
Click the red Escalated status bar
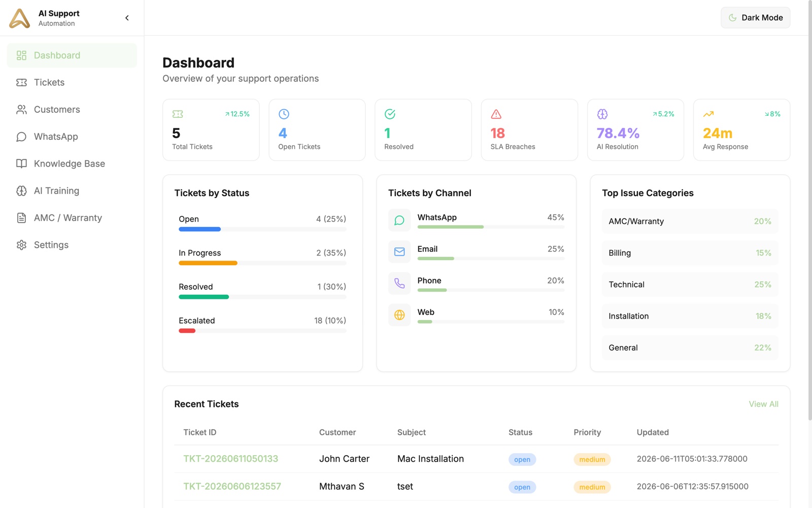click(x=187, y=331)
